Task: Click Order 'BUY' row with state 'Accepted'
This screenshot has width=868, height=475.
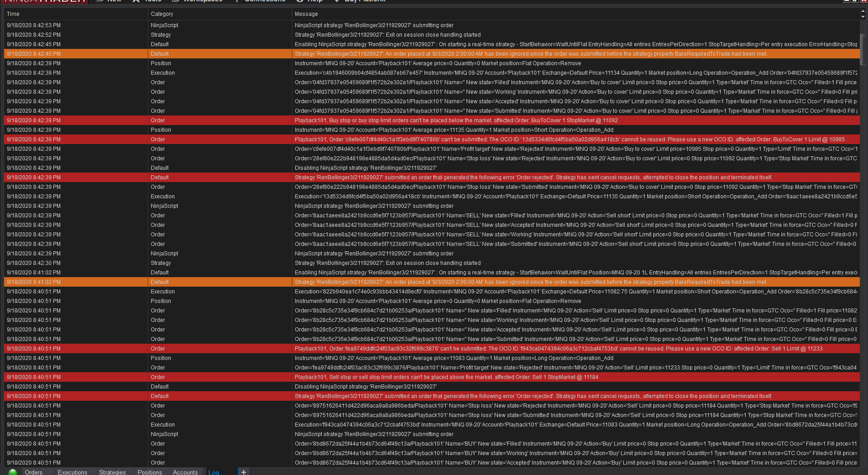Action: pyautogui.click(x=432, y=463)
